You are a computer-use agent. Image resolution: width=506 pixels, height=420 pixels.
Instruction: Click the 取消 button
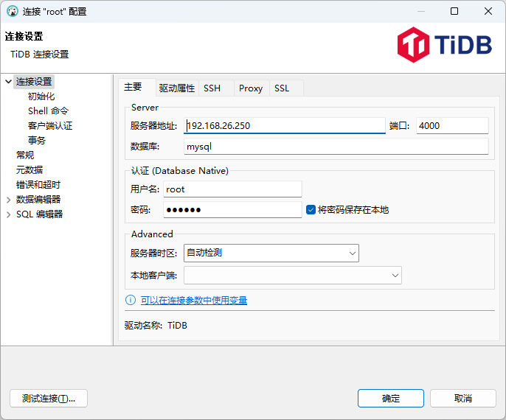(x=463, y=399)
